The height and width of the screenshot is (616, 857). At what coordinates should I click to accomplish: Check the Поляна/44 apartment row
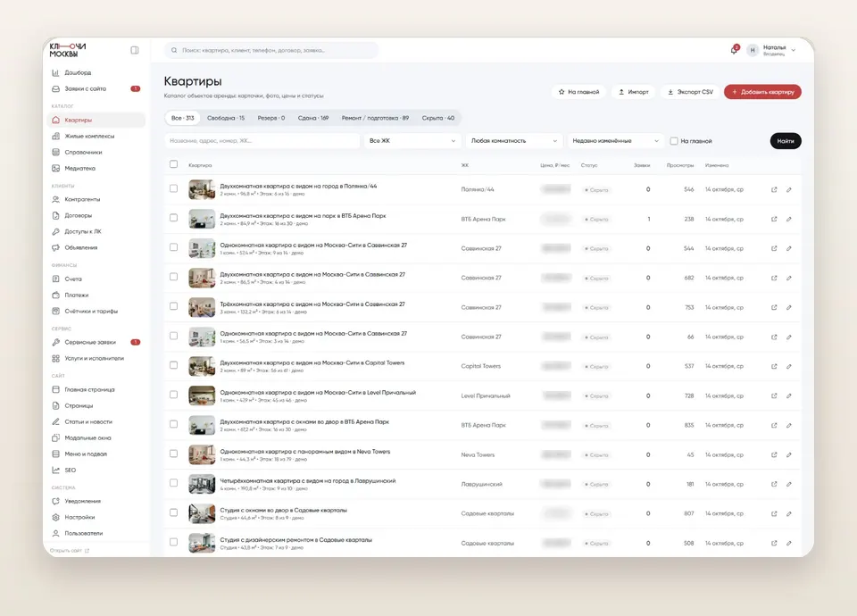click(x=174, y=188)
